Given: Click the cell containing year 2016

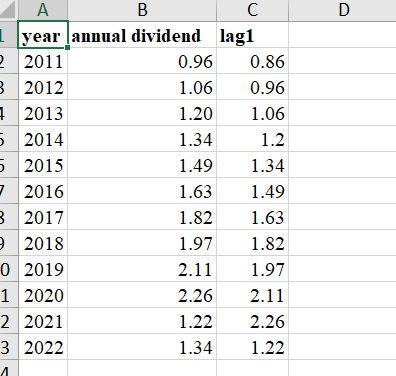Looking at the screenshot, I should pos(43,191).
